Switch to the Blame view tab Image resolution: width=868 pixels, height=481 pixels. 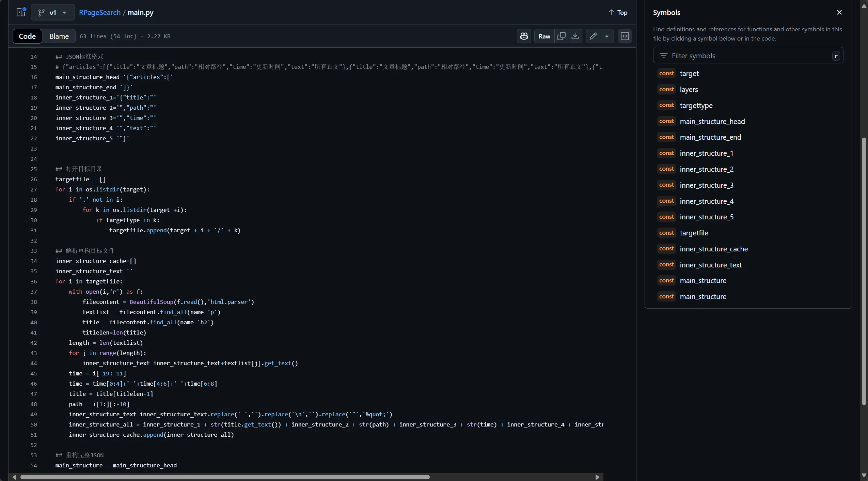click(x=59, y=36)
